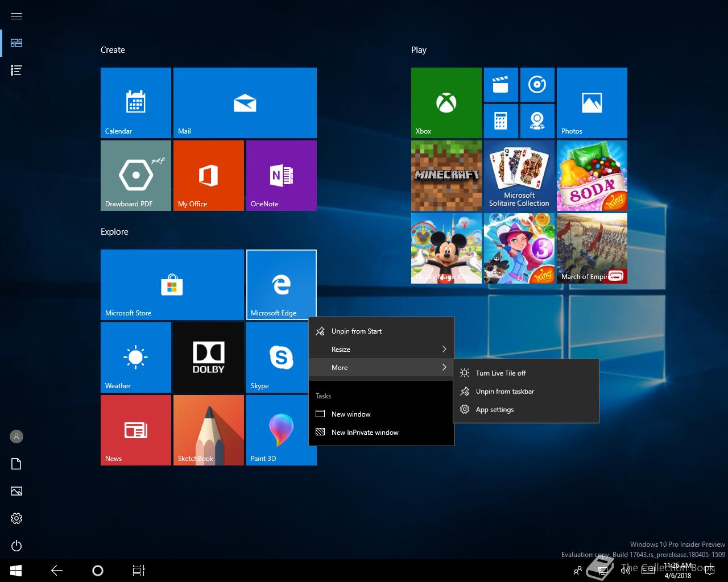Viewport: 728px width, 582px height.
Task: Click the Play group header
Action: [419, 50]
